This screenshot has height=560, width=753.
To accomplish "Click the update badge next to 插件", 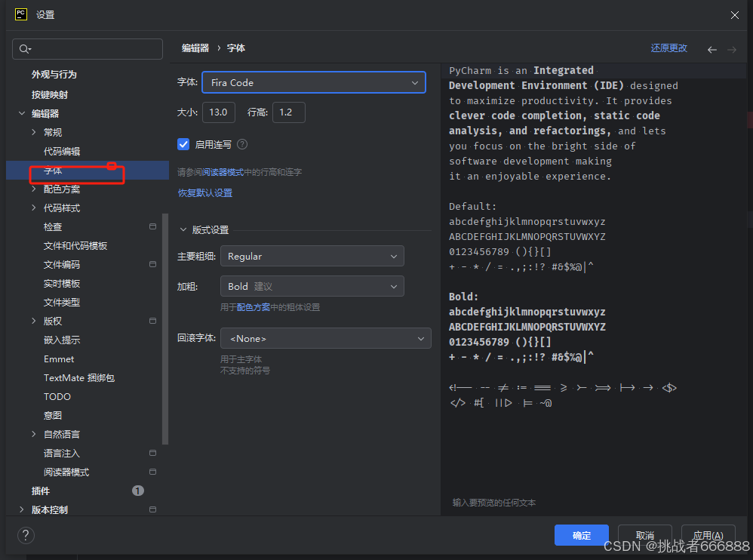I will pyautogui.click(x=138, y=491).
